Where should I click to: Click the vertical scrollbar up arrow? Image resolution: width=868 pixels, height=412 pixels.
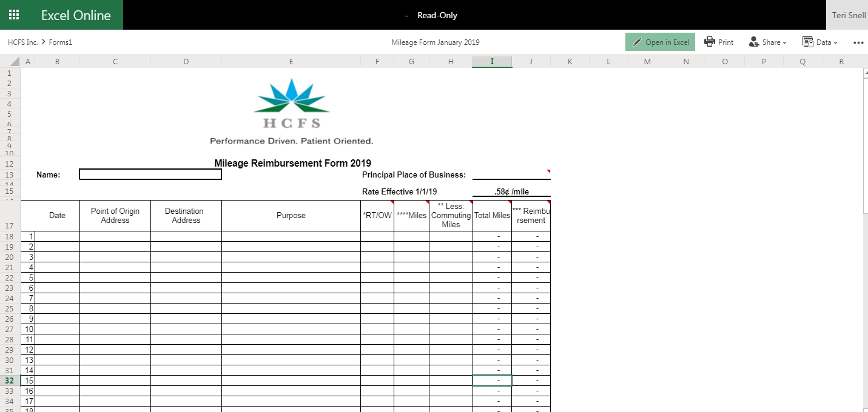pos(864,72)
